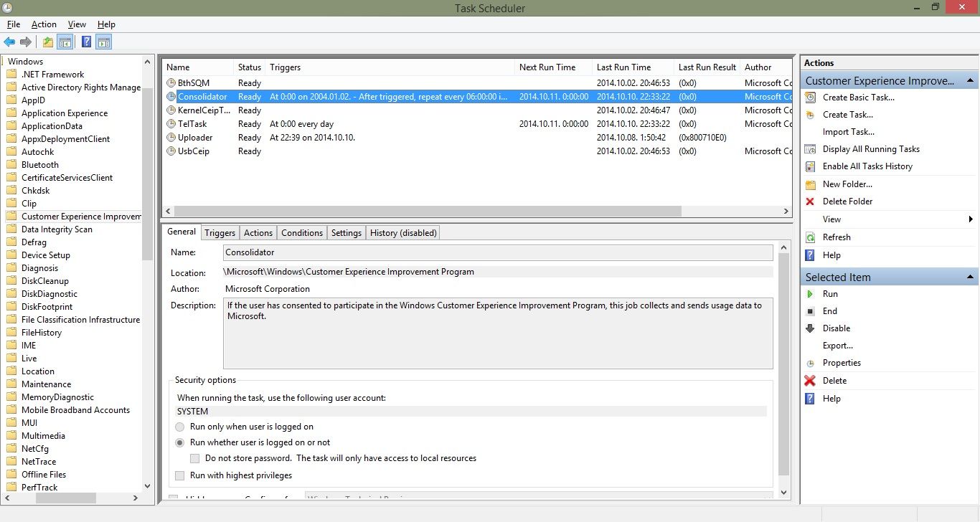Click Import Task... action

point(849,132)
